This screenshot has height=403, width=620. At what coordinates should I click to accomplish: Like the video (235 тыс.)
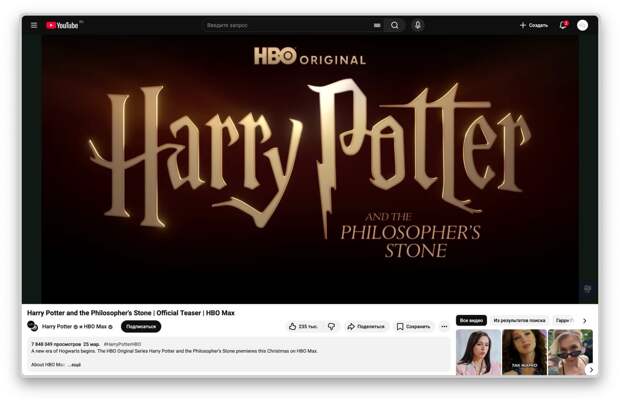(x=303, y=326)
